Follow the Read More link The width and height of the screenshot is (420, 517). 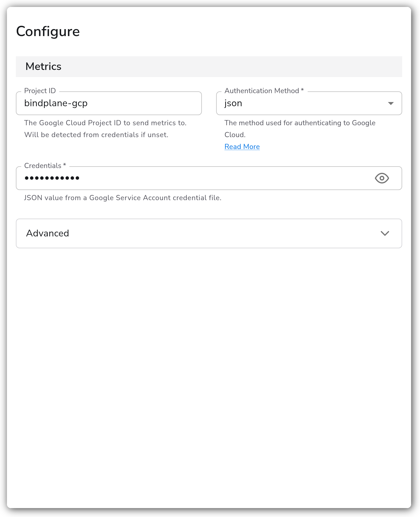(242, 147)
